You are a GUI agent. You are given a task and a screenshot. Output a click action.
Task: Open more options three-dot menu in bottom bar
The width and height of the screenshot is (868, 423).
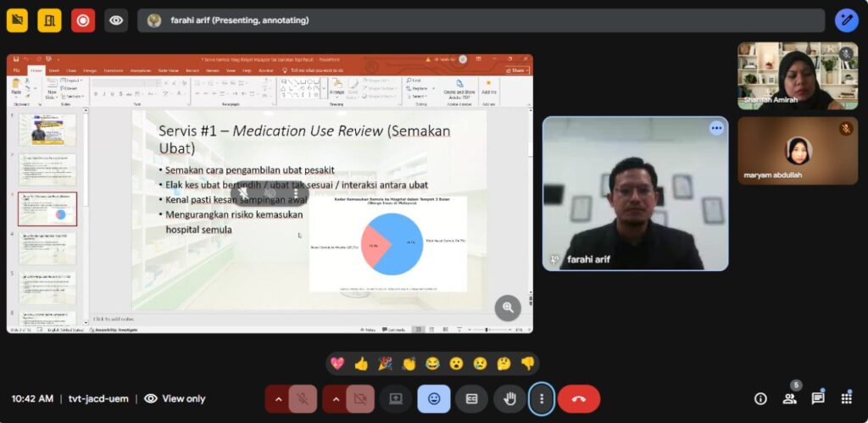coord(542,398)
